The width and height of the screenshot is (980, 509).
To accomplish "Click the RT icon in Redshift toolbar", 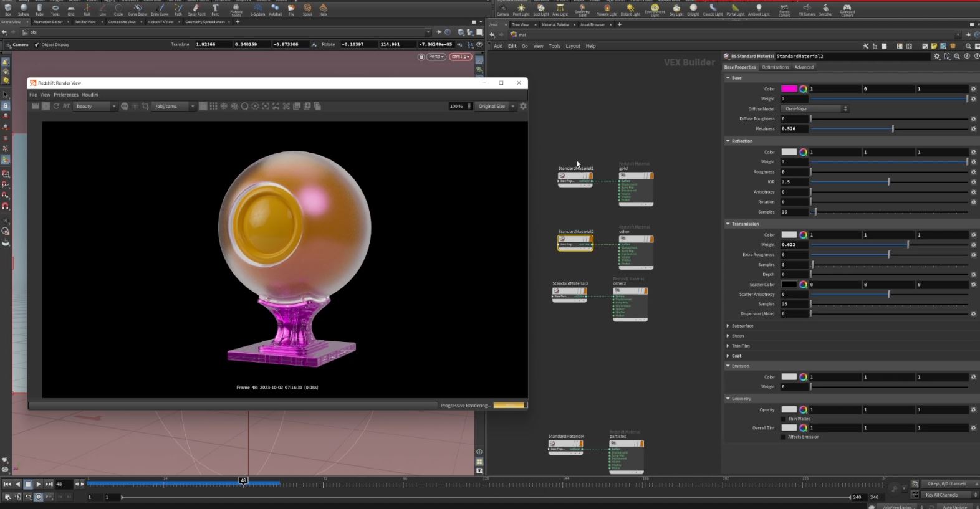I will (66, 107).
